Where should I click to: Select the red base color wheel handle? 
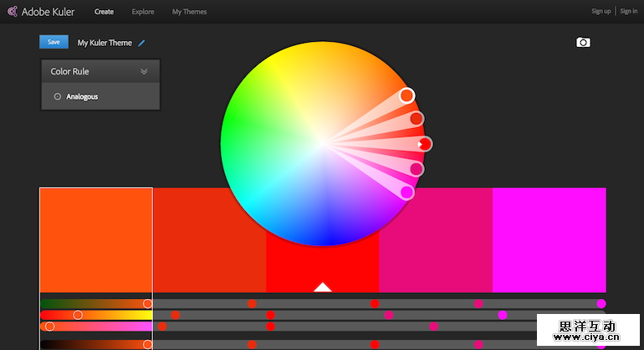tap(425, 144)
